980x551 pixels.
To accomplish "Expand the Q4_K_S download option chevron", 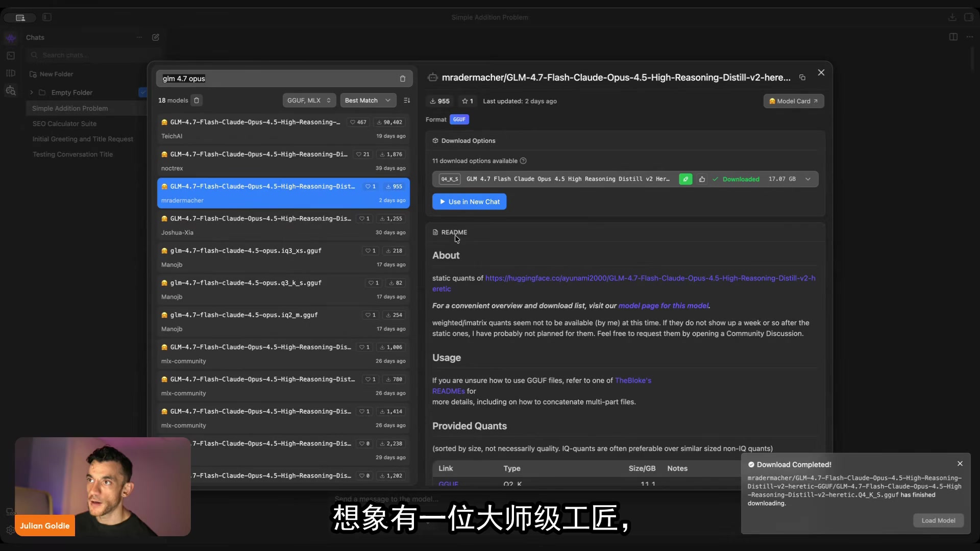I will point(808,179).
